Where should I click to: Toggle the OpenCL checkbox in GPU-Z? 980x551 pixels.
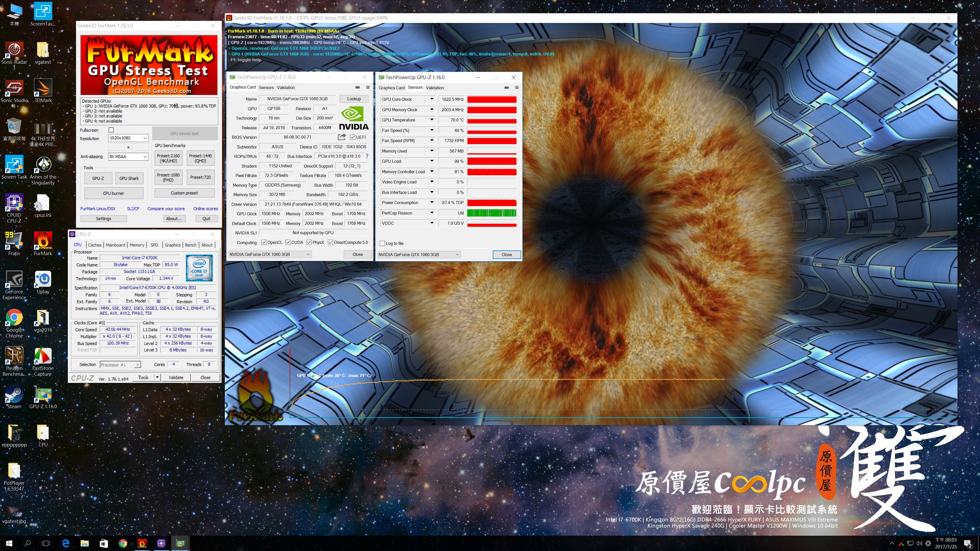[x=264, y=243]
